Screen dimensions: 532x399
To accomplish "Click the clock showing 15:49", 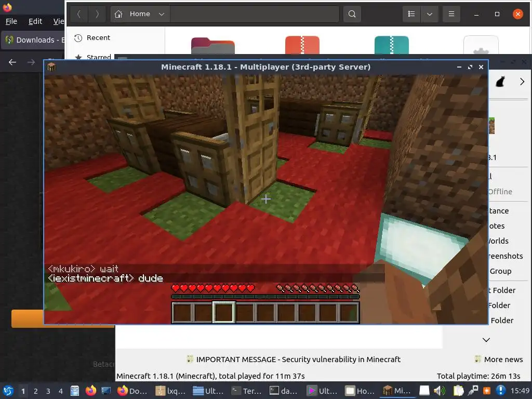I will 520,391.
